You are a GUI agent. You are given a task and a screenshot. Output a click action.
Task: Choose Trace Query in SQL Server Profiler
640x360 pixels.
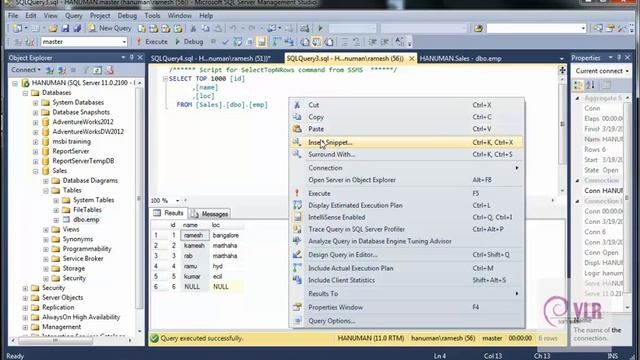click(x=407, y=229)
